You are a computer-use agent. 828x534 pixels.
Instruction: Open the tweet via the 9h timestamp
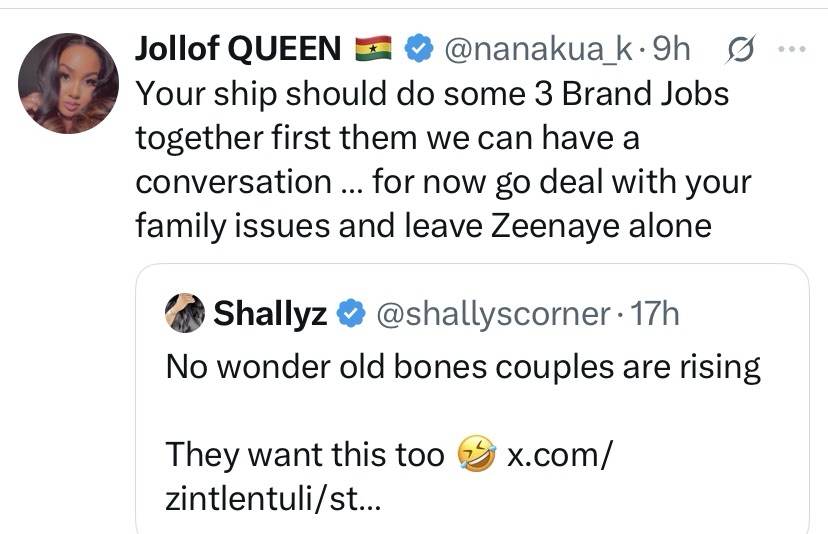click(x=671, y=49)
